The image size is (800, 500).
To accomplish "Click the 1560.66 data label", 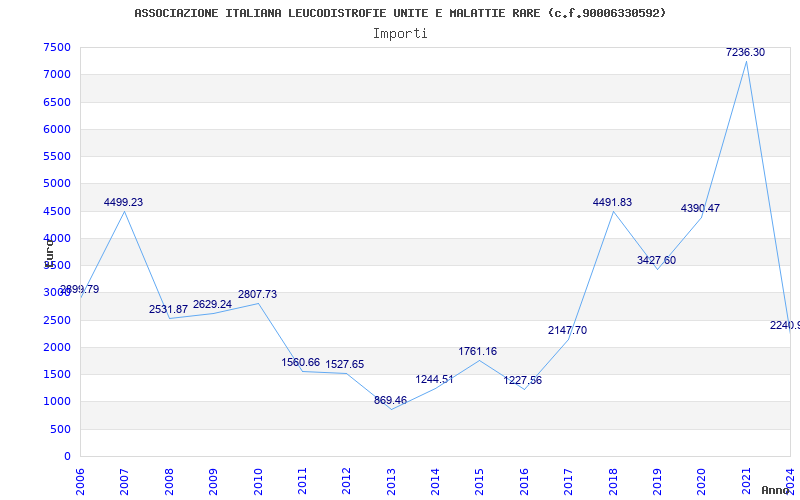I will click(x=300, y=362).
